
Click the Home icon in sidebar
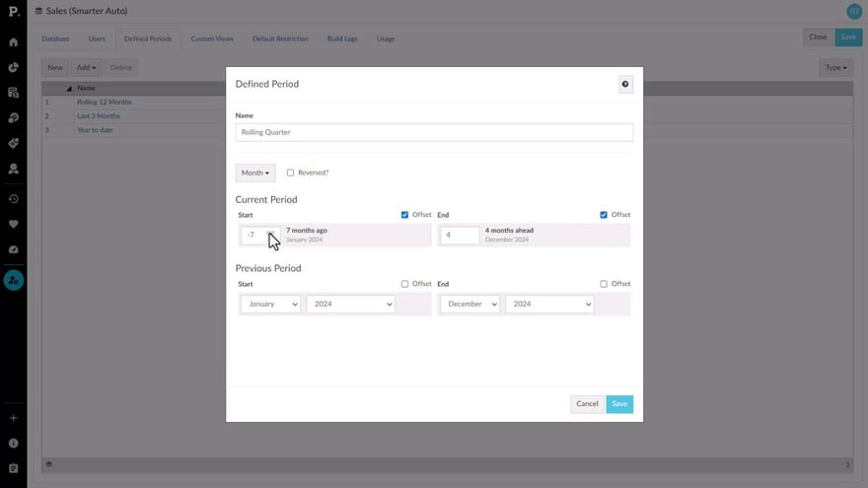coord(13,42)
